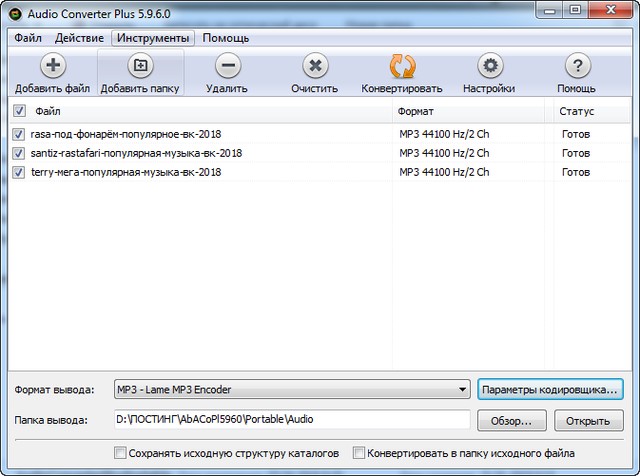Enable Сохранять исходную структуру каталогов checkbox
The height and width of the screenshot is (476, 640).
(x=120, y=453)
